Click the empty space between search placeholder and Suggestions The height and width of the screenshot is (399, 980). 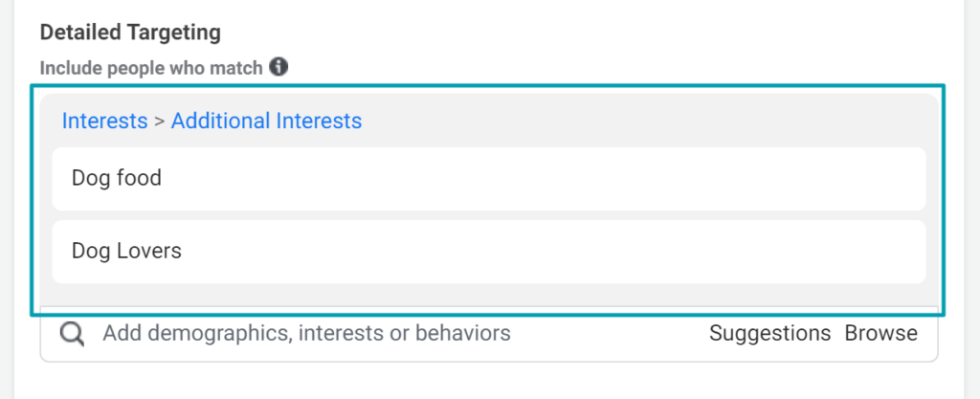(610, 334)
